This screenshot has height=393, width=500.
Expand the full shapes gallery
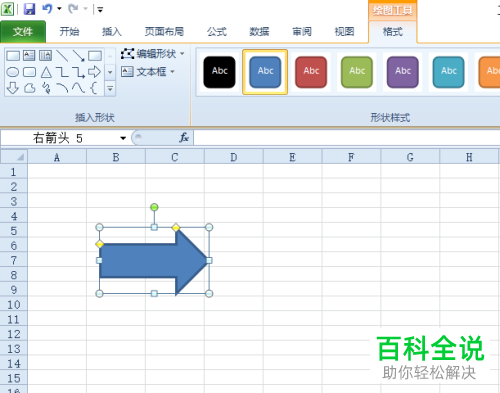coord(110,89)
